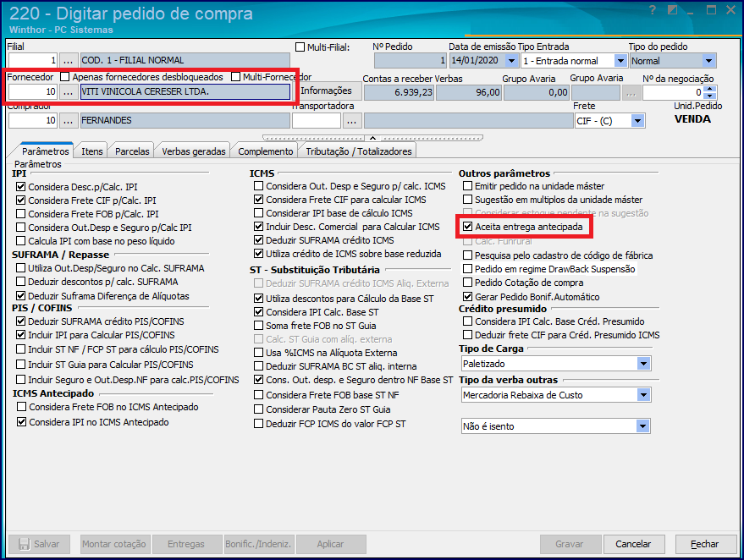Viewport: 744px width, 560px height.
Task: Uncheck Incluir IPI para Calcular PIS/COFINS
Action: 21,335
